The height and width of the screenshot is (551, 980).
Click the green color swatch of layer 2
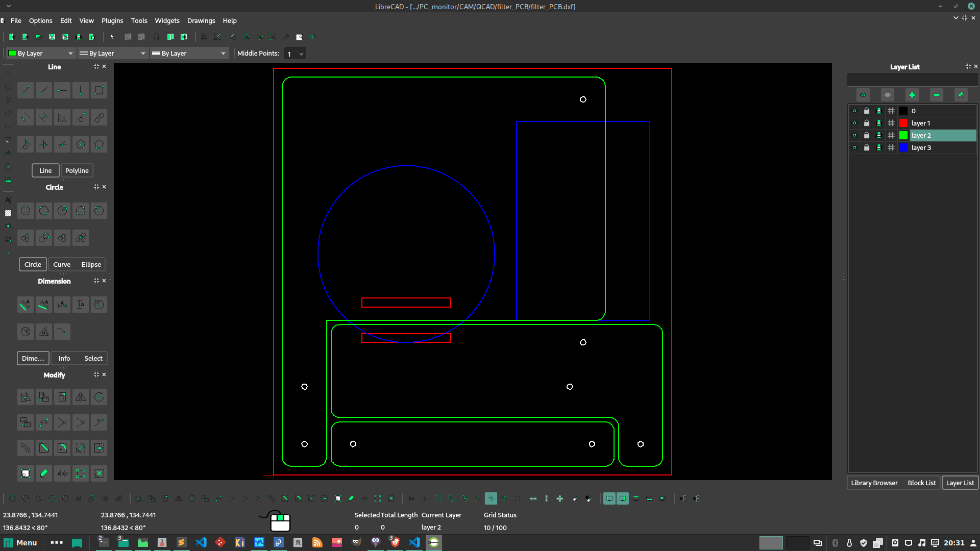[903, 136]
